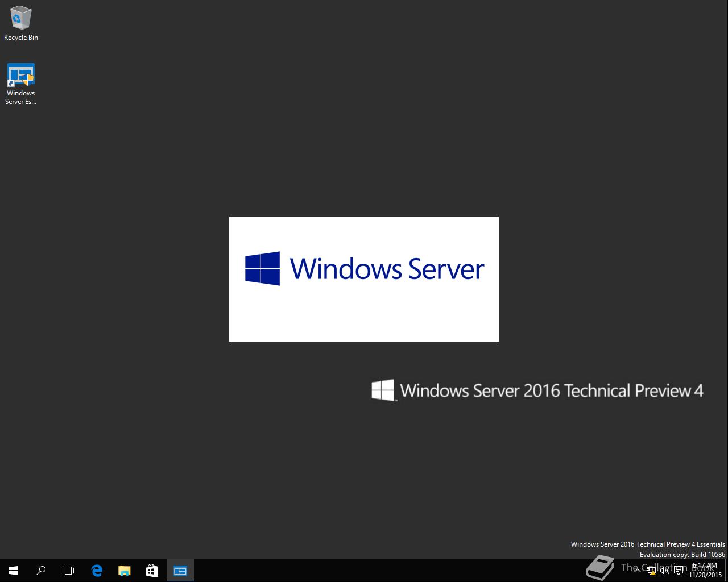Open the taskbar search

41,571
